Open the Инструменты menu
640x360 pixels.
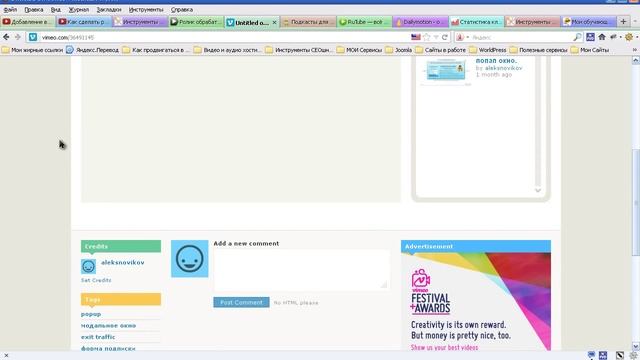coord(146,9)
